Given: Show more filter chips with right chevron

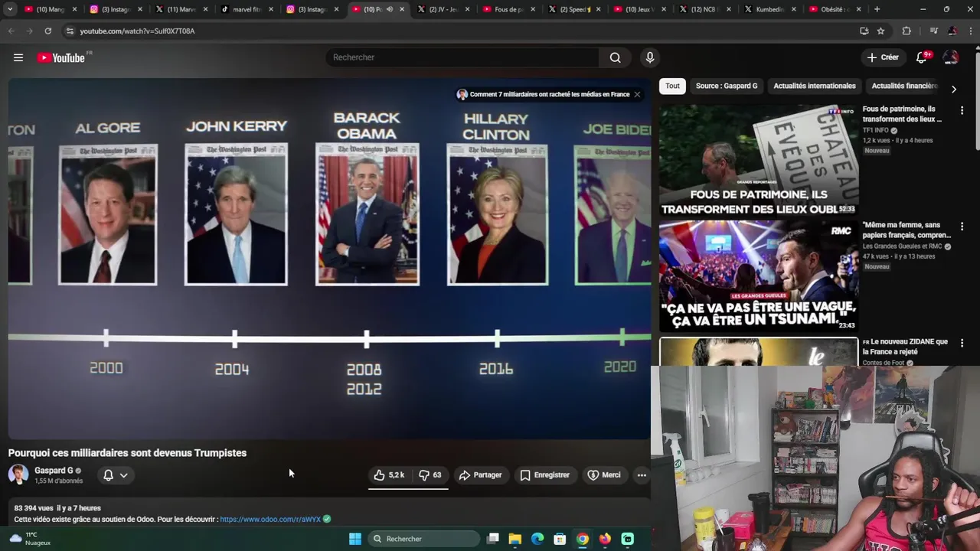Looking at the screenshot, I should point(953,89).
